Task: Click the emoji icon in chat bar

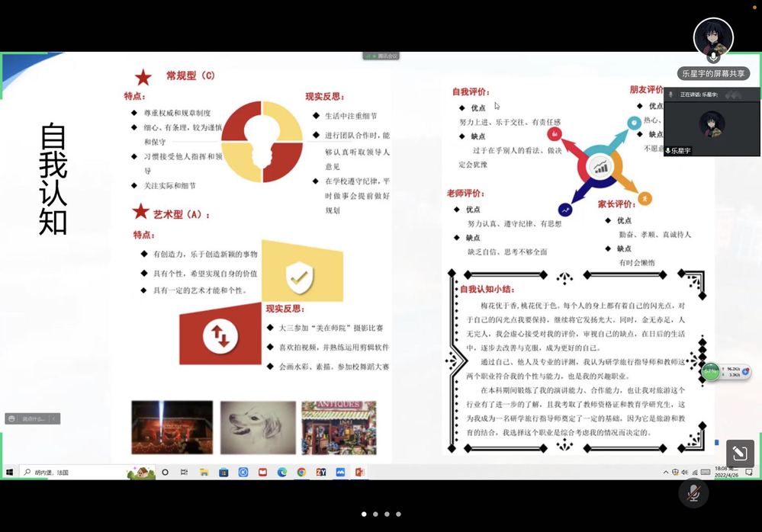Action: pos(11,418)
